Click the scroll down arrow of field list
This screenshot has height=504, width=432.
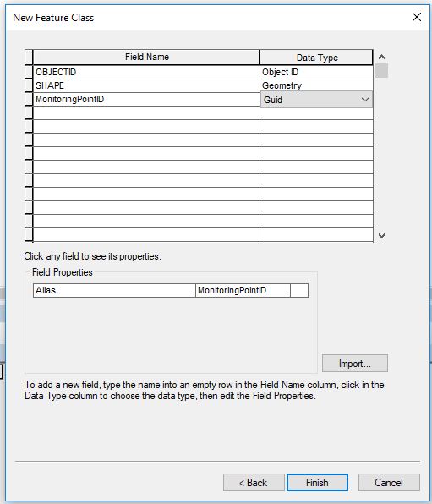[x=381, y=236]
